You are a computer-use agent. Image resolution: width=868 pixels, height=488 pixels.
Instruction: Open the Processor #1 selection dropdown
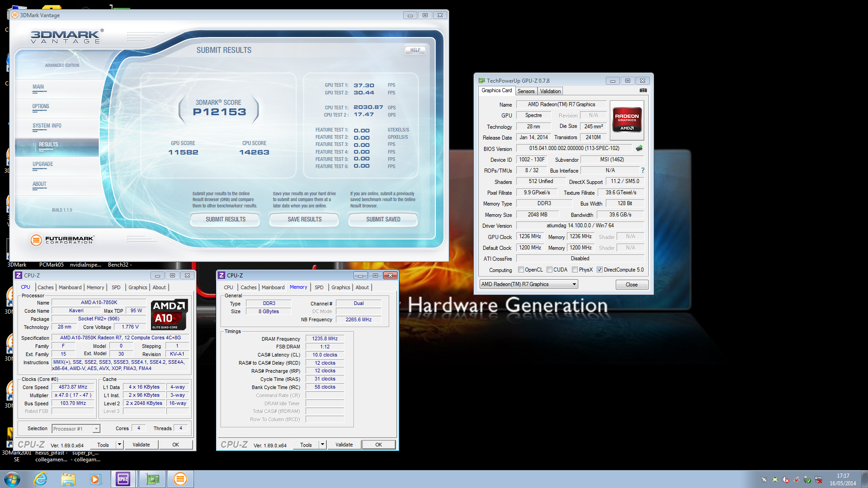point(75,429)
